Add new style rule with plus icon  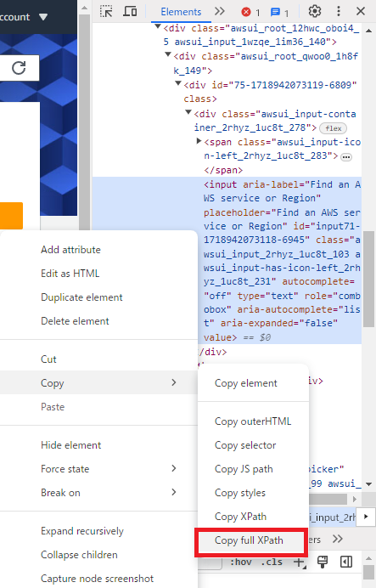point(299,562)
